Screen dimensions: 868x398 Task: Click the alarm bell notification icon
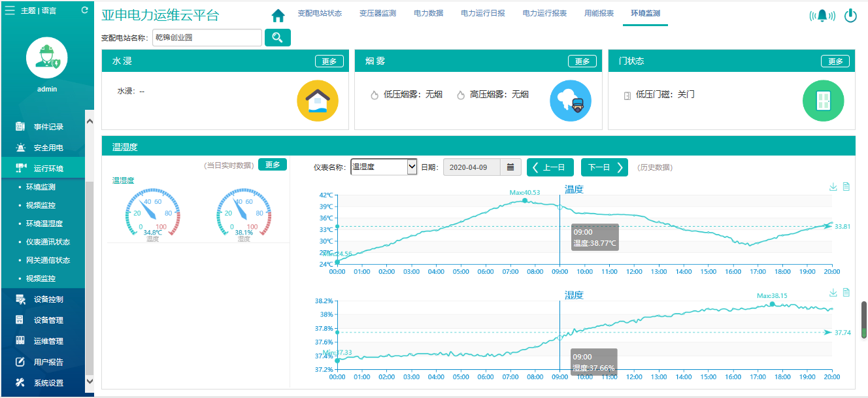(x=822, y=16)
